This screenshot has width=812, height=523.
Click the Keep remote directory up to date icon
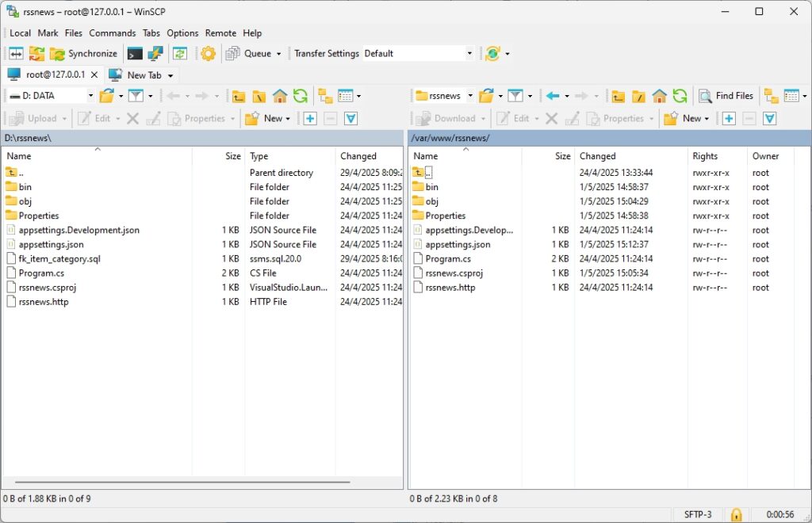(x=180, y=53)
